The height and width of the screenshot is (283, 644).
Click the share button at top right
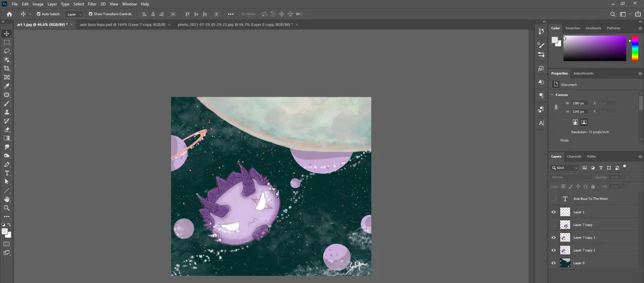[x=637, y=14]
